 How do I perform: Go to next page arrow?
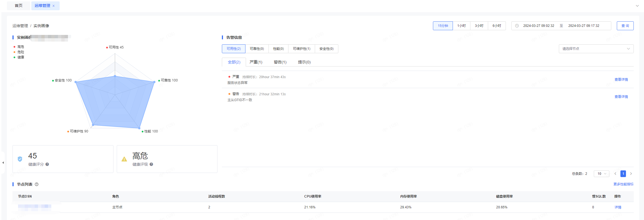[631, 174]
